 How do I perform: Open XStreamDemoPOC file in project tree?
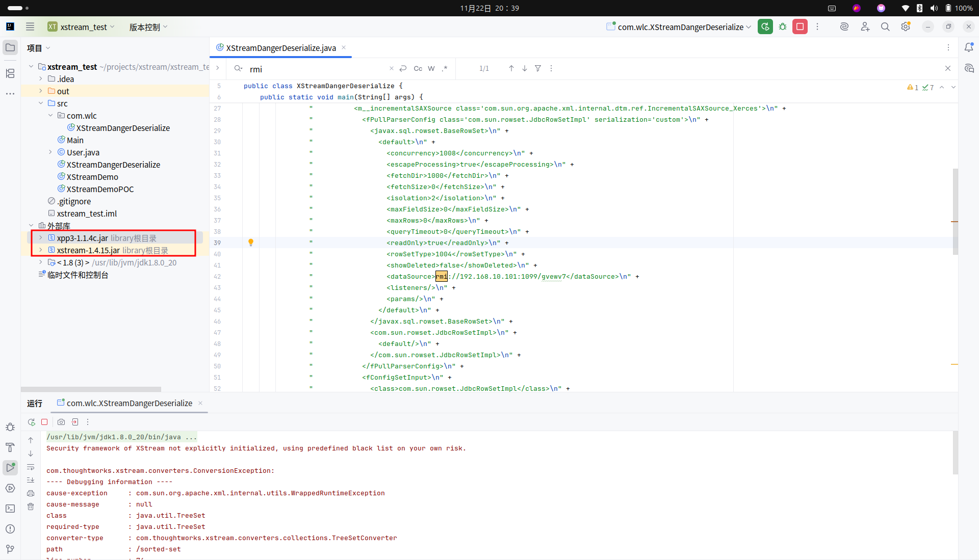(100, 189)
